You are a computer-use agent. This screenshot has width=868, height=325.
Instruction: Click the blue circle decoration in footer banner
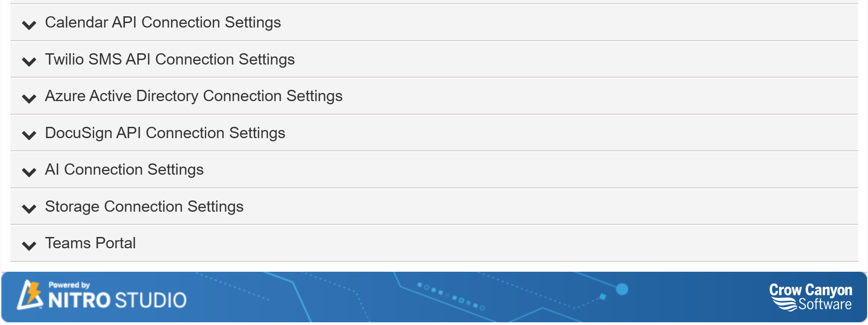point(622,289)
